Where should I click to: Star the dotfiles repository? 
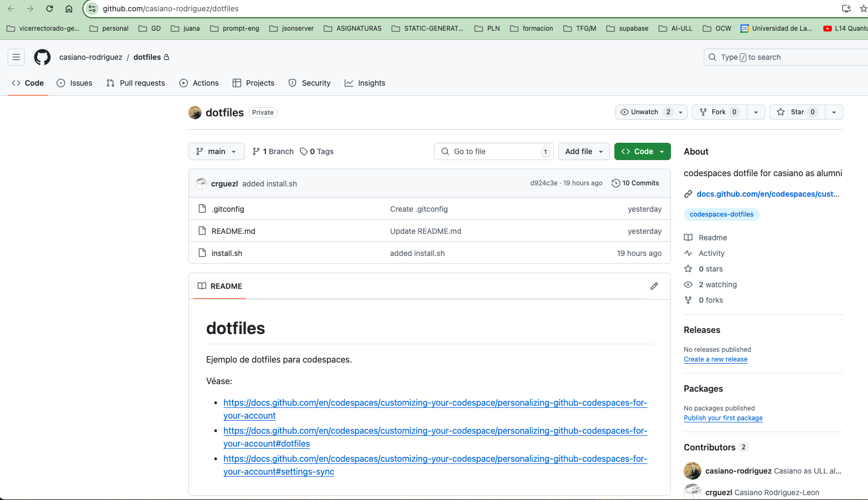(x=797, y=112)
